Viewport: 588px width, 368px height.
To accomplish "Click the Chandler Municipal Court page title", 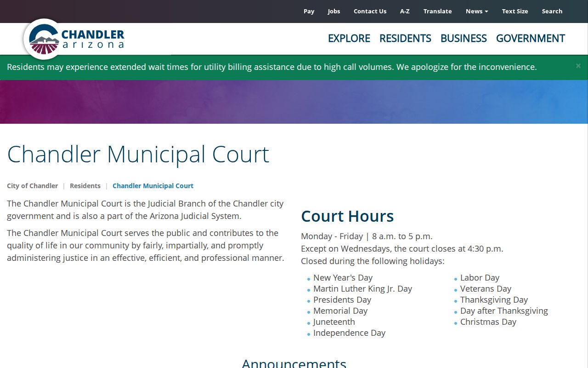I will coord(138,155).
